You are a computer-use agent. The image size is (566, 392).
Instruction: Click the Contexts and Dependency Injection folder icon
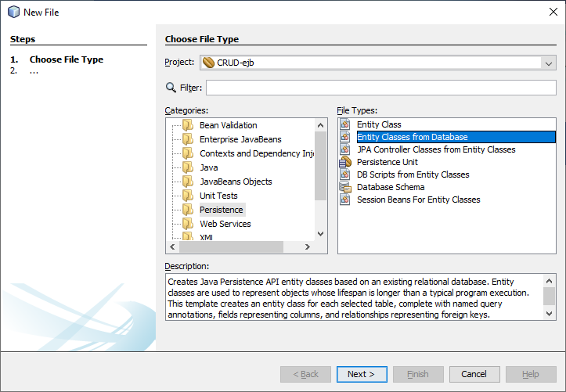pos(188,153)
